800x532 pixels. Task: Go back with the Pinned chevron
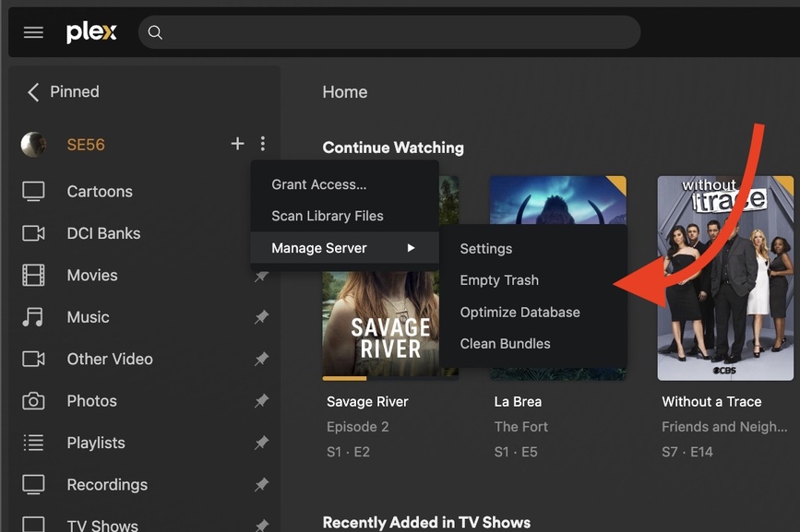pos(33,92)
